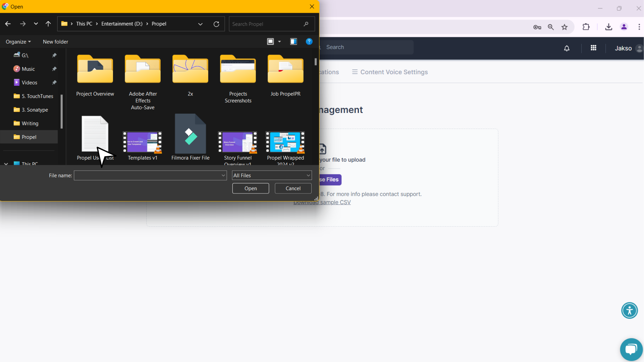The image size is (644, 362).
Task: Close the Open dialog window
Action: point(312,7)
